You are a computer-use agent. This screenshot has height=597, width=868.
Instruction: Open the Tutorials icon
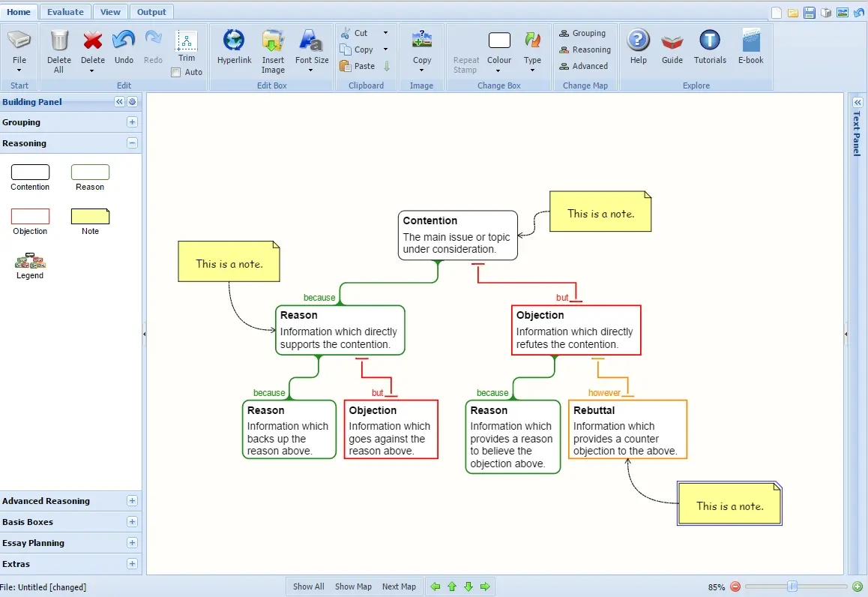coord(709,41)
